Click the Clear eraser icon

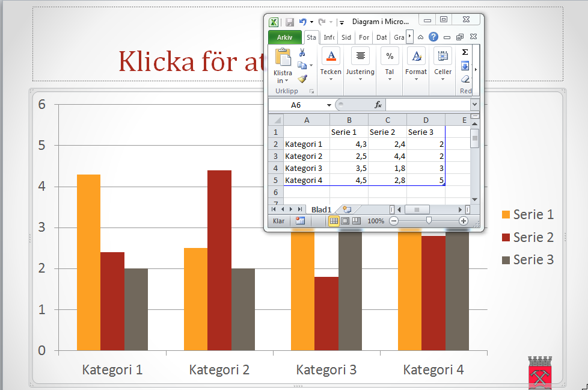pyautogui.click(x=465, y=79)
